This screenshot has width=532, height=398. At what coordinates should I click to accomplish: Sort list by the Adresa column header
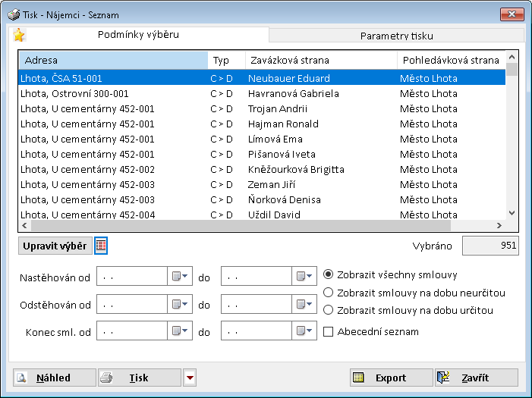tap(112, 60)
